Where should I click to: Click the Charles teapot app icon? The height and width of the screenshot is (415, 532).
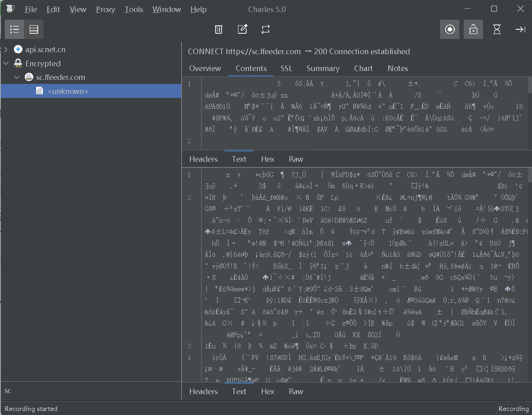[10, 9]
